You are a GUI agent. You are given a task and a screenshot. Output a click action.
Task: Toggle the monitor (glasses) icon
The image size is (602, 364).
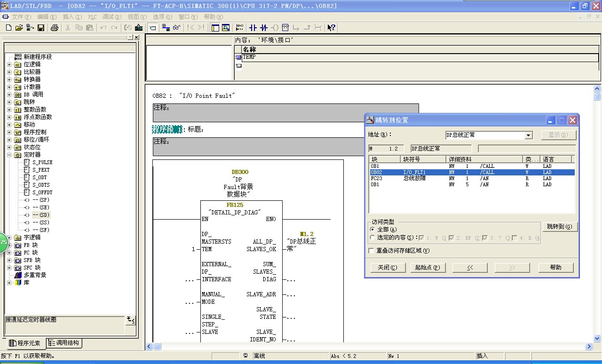(177, 28)
